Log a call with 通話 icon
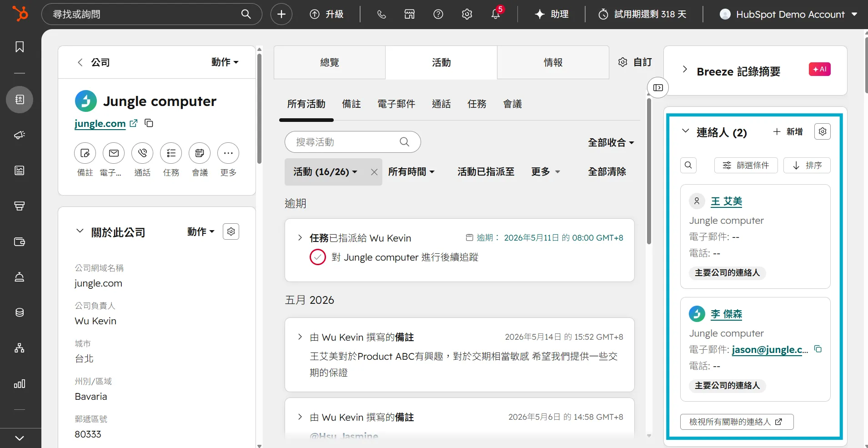Image resolution: width=868 pixels, height=448 pixels. pos(142,153)
